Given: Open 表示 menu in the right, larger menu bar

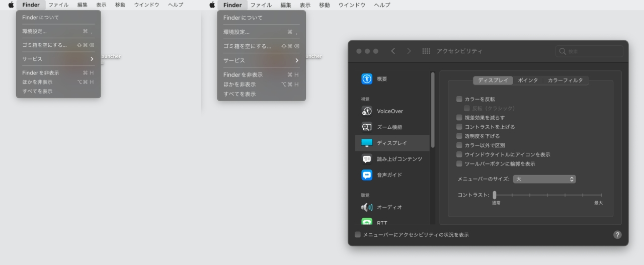Looking at the screenshot, I should pos(305,5).
